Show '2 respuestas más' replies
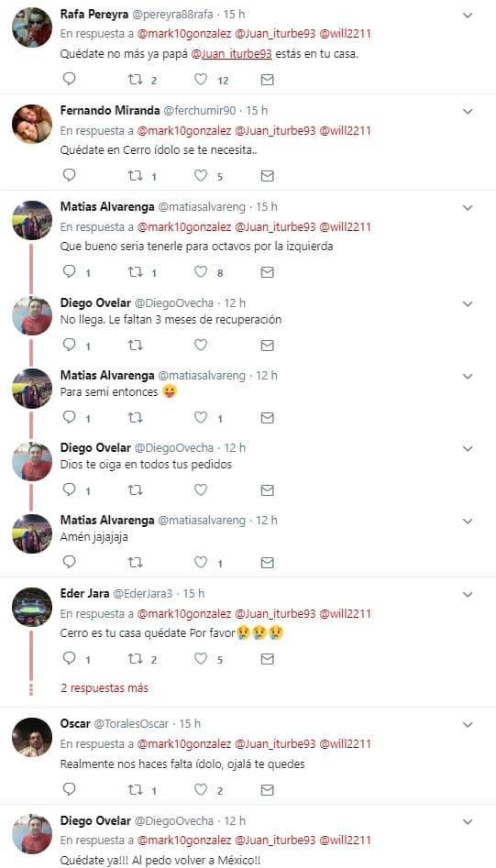Screen dimensions: 496x868 click(105, 688)
